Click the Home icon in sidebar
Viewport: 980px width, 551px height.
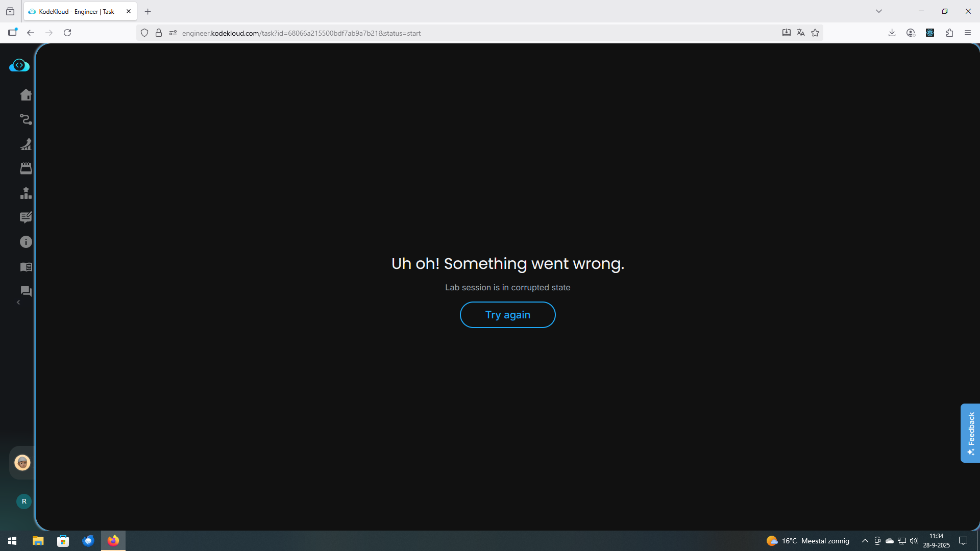click(26, 95)
